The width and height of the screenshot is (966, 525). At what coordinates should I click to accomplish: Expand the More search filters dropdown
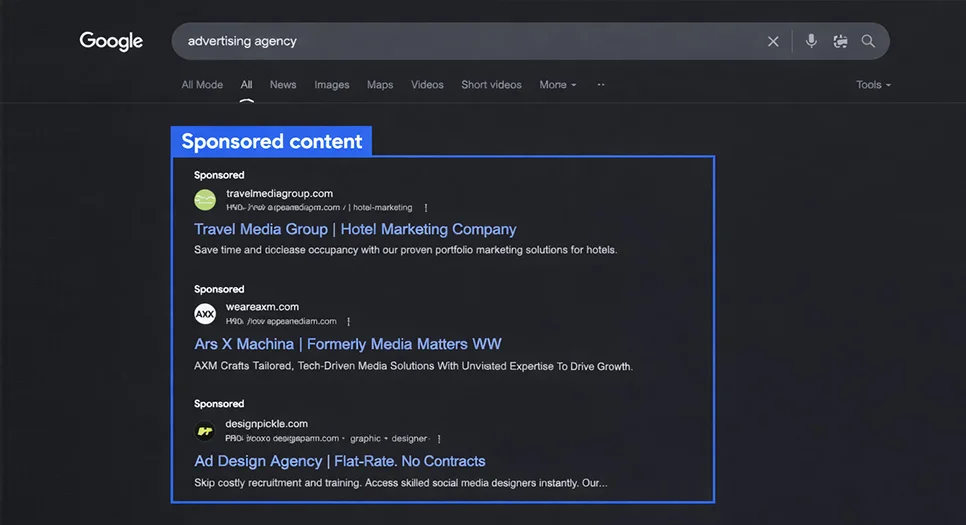point(558,84)
